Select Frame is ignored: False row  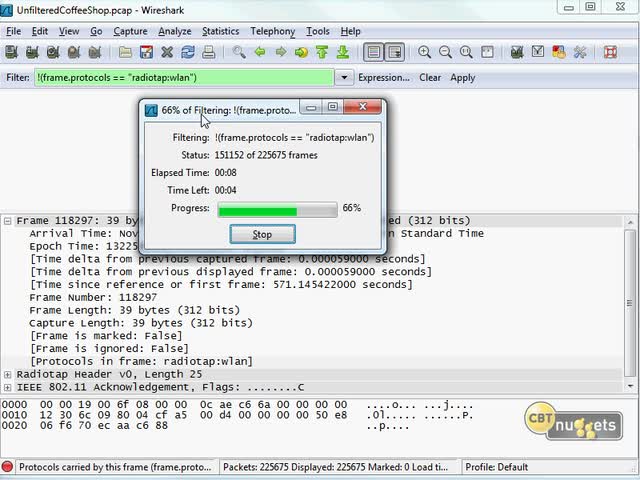tap(109, 349)
